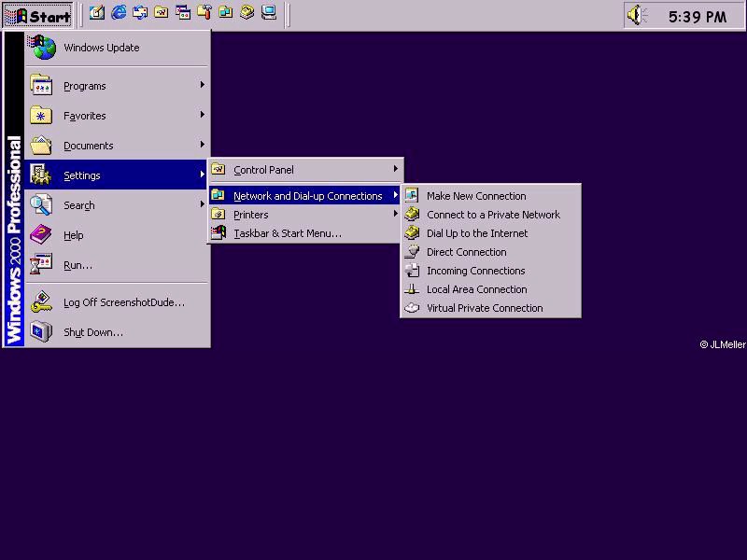The width and height of the screenshot is (747, 560).
Task: Click the Search magnifier icon
Action: point(41,204)
